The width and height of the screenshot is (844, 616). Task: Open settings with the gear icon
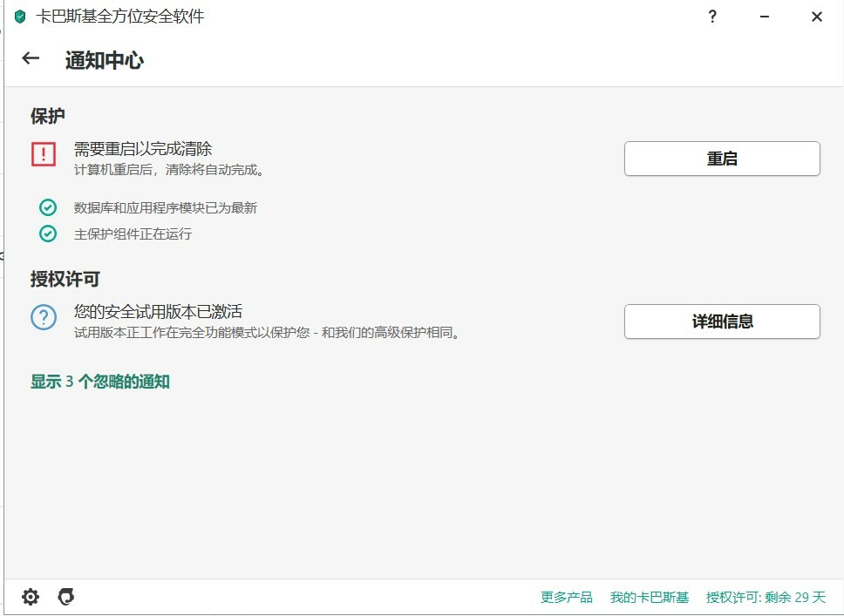coord(31,597)
